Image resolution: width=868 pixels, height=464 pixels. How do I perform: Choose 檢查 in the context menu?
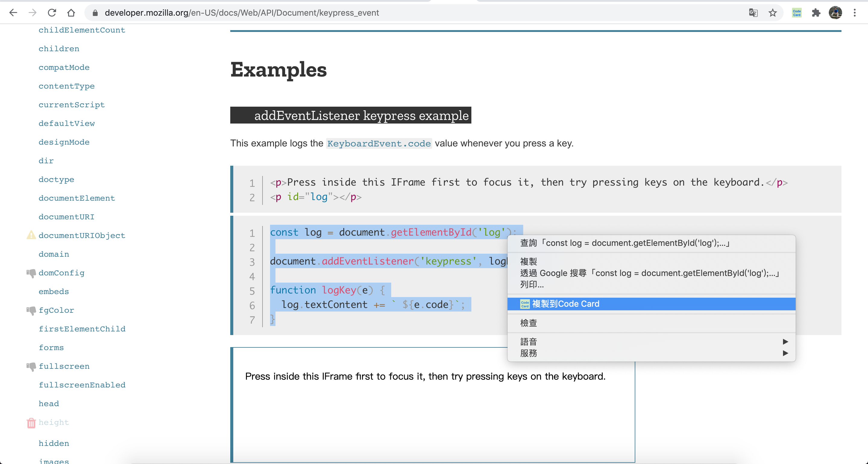529,323
